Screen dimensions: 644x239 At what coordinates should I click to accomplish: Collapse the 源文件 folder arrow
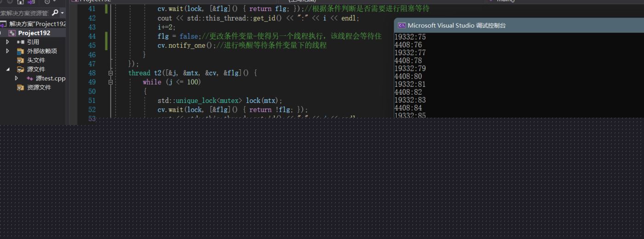7,69
